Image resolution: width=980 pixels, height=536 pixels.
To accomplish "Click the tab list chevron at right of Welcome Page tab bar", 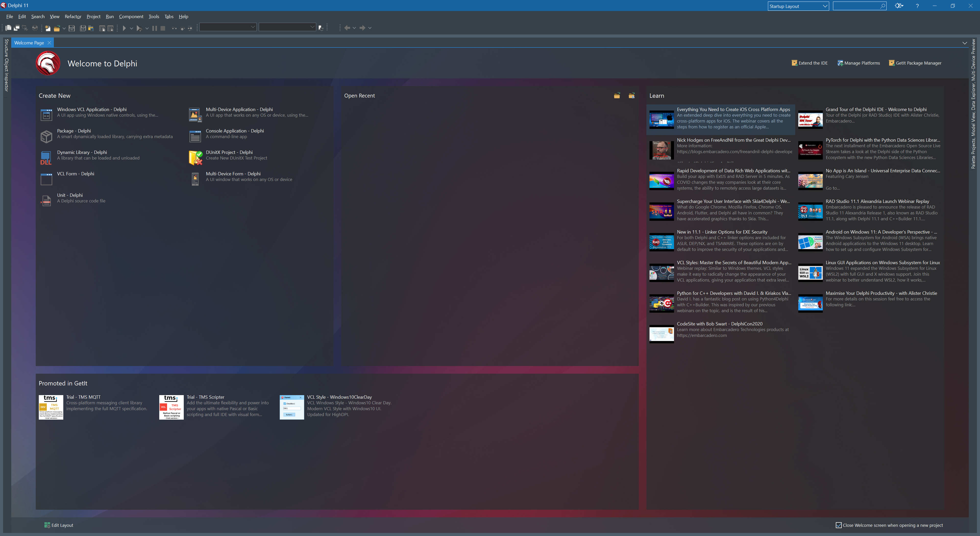I will pos(964,43).
